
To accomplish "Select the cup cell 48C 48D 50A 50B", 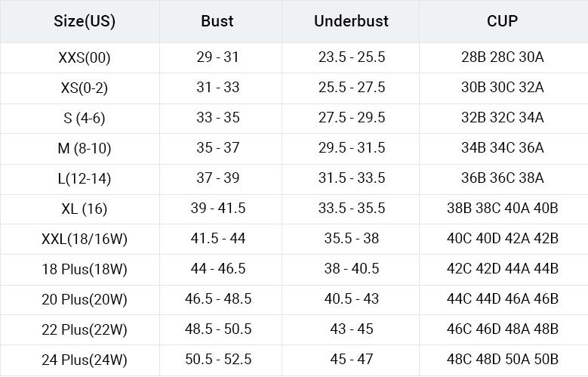I will [502, 360].
